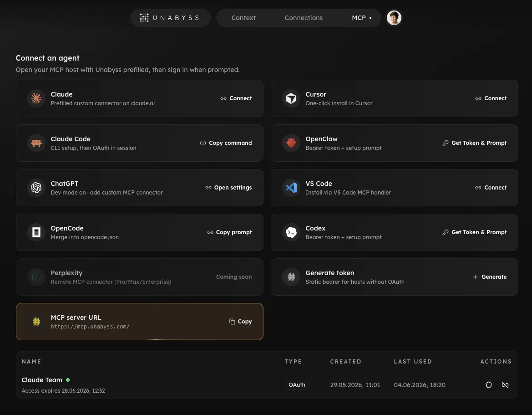Click the Access expires 28.06.2026 text
The height and width of the screenshot is (415, 532).
63,390
